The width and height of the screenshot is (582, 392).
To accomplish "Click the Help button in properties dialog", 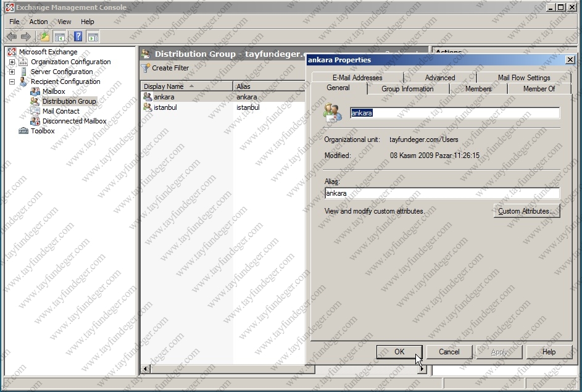I will tap(549, 352).
